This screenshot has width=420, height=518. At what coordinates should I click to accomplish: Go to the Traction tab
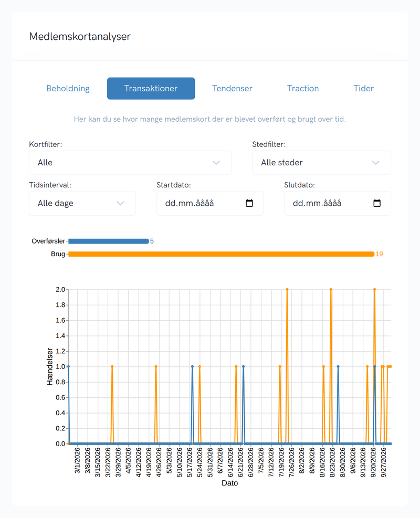click(303, 88)
